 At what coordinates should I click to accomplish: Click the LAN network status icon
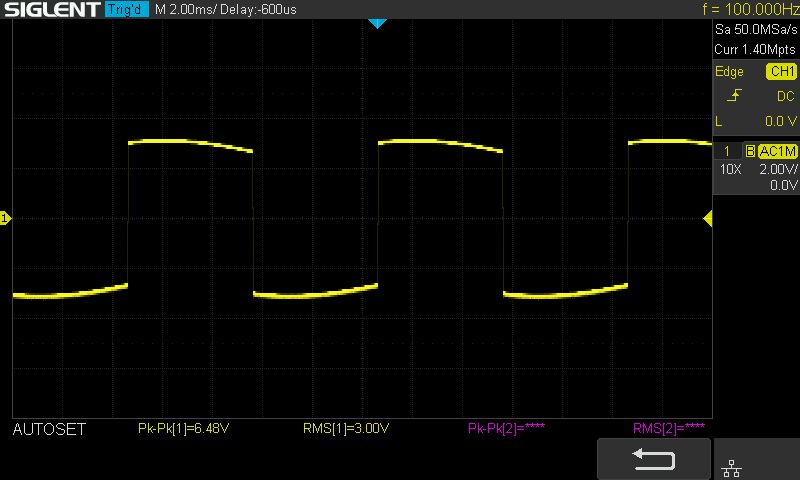tap(731, 468)
